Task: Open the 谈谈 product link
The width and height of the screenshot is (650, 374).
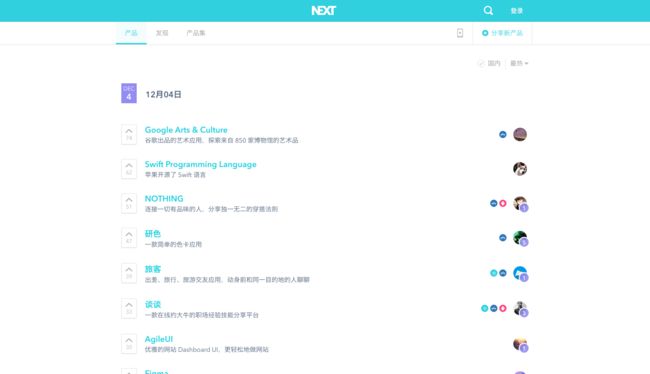Action: click(x=153, y=304)
